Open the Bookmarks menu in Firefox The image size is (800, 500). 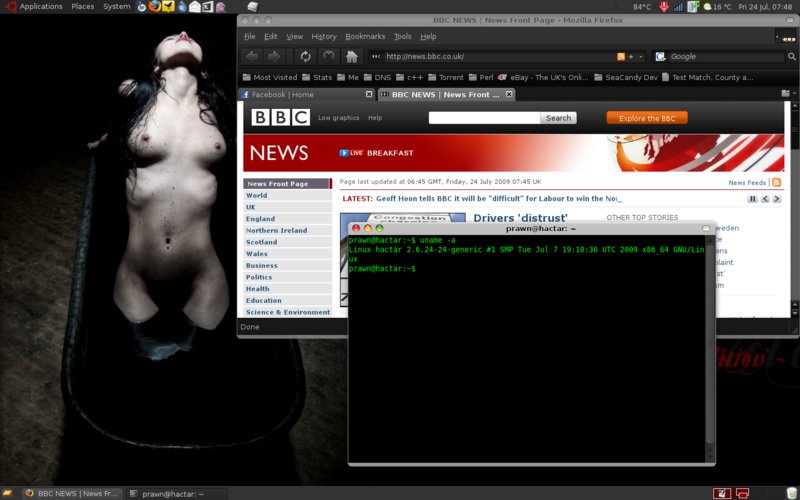coord(365,36)
